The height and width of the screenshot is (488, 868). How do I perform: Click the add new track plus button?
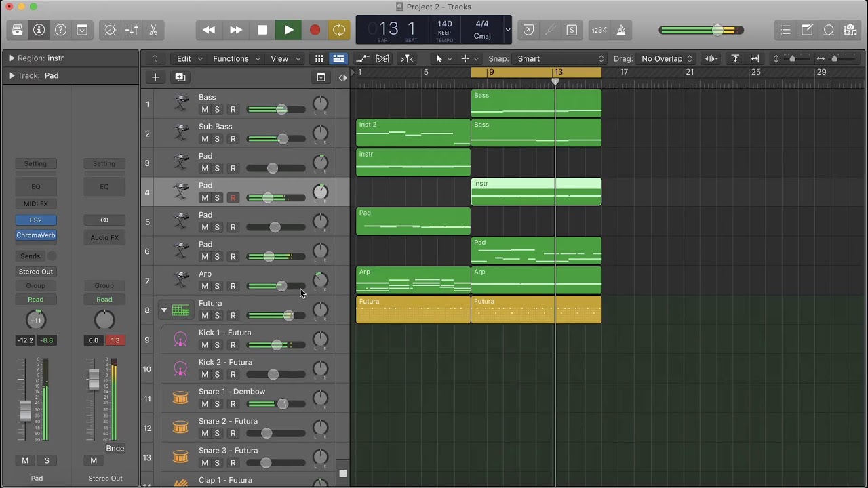click(x=155, y=77)
